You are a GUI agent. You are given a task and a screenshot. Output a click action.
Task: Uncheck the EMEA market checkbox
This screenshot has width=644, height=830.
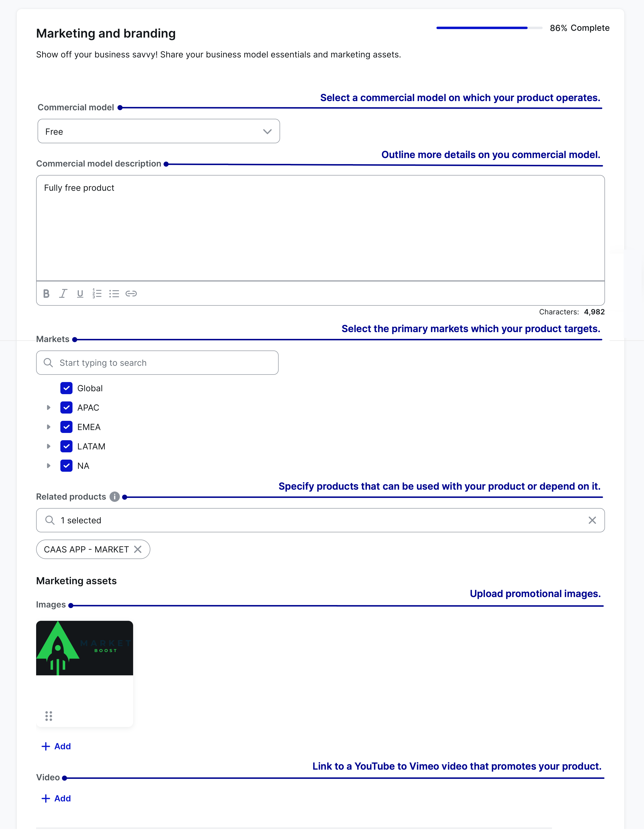click(66, 427)
